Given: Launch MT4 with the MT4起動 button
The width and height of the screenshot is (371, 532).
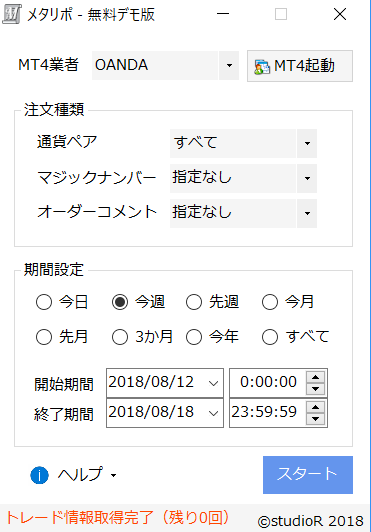Looking at the screenshot, I should pos(300,66).
